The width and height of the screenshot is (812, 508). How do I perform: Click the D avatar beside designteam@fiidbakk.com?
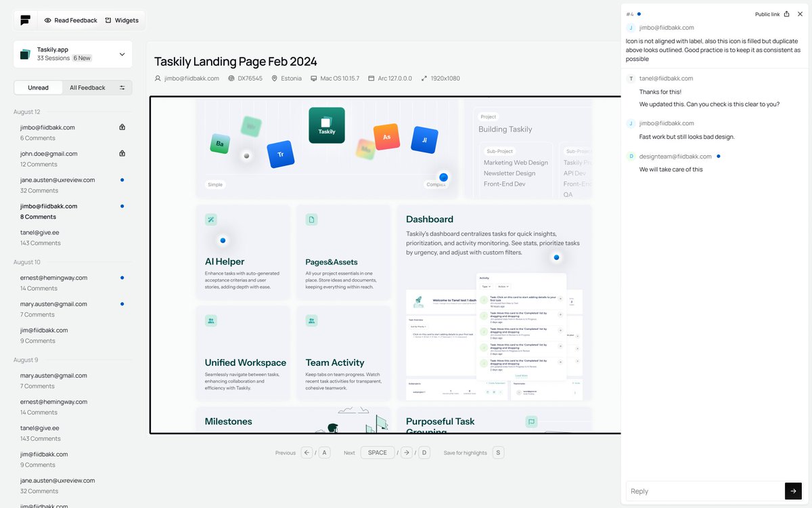631,156
